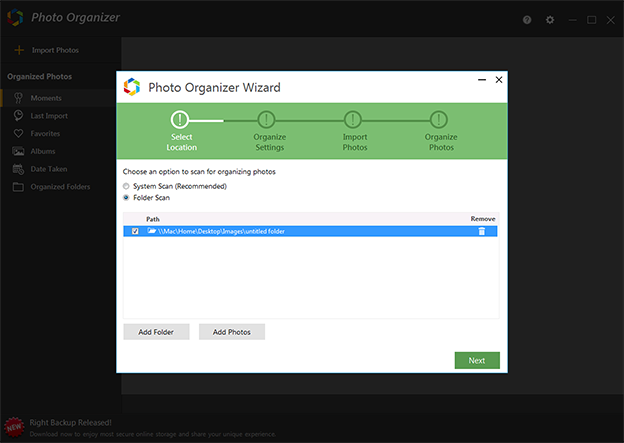Screen dimensions: 624x443
Task: Click the Date Taken calendar icon
Action: tap(18, 169)
